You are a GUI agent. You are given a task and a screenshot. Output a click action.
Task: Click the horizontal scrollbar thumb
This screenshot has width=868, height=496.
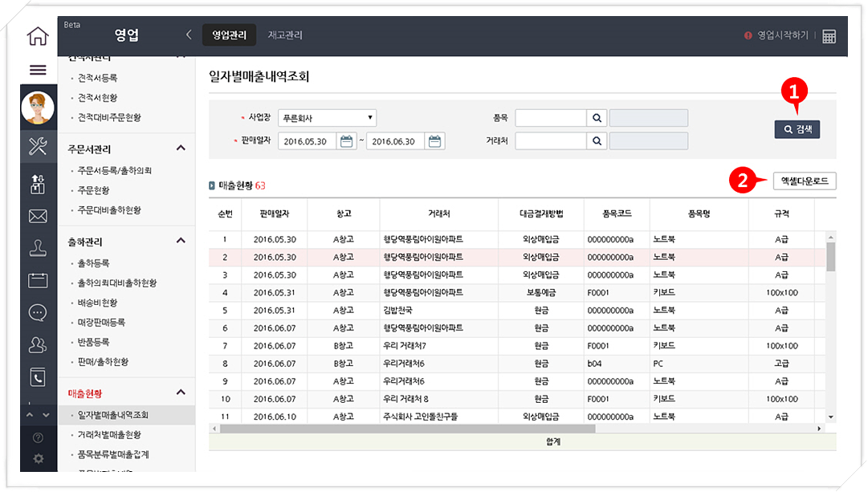click(407, 429)
